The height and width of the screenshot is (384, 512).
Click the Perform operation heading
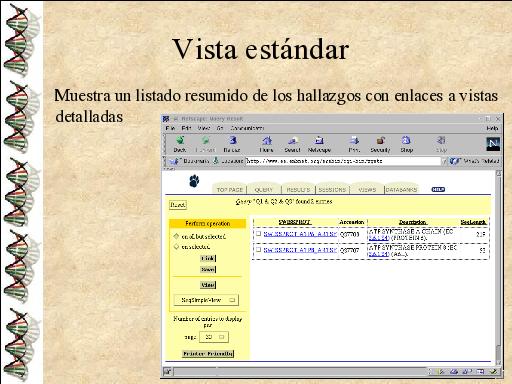tap(208, 223)
